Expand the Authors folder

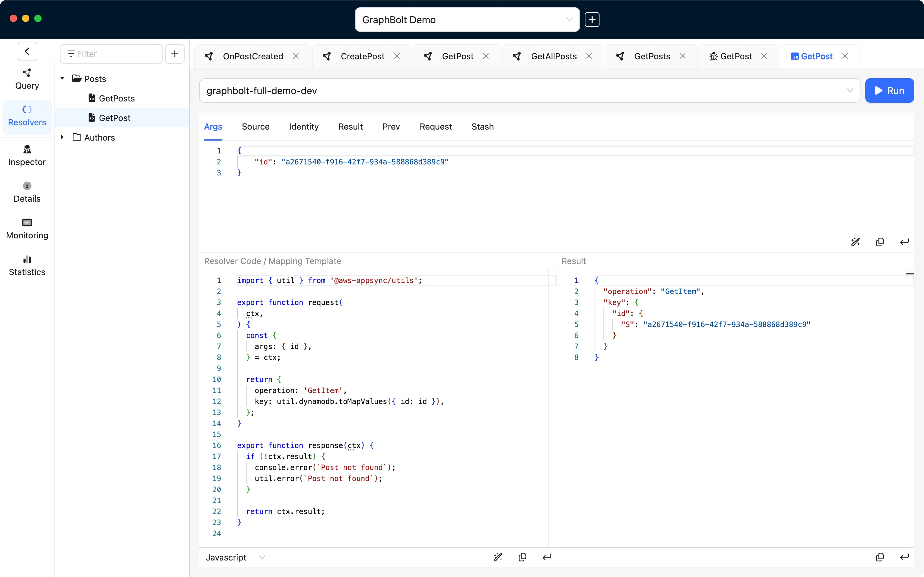[62, 137]
